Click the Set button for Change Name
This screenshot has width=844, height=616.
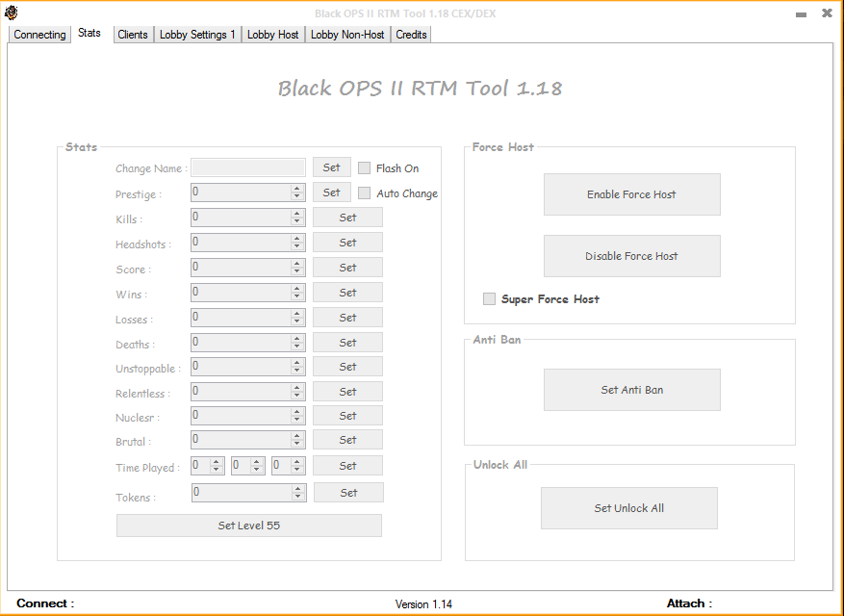(332, 167)
